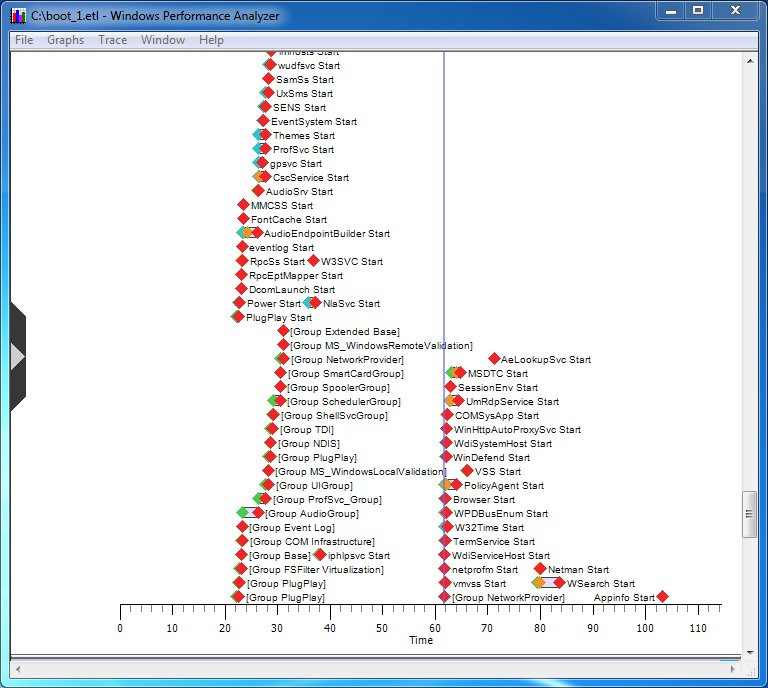This screenshot has height=688, width=768.
Task: Select the Group AudioGroup interval bar
Action: click(250, 513)
